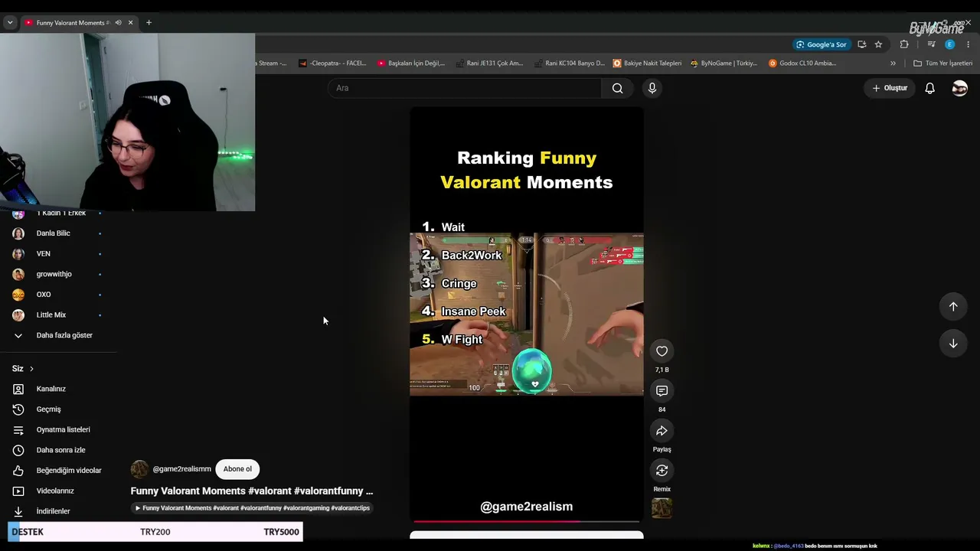
Task: Expand the Siz section chevron
Action: click(31, 369)
